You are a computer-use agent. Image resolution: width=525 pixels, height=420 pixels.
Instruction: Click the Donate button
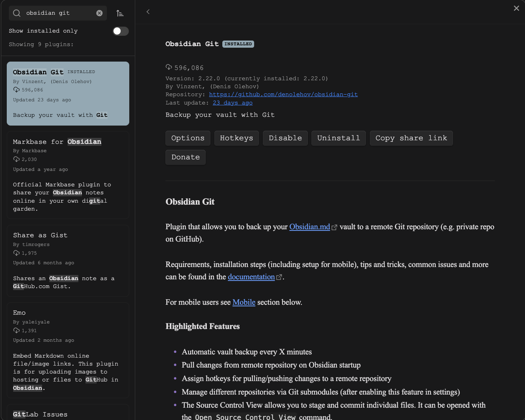click(x=185, y=157)
